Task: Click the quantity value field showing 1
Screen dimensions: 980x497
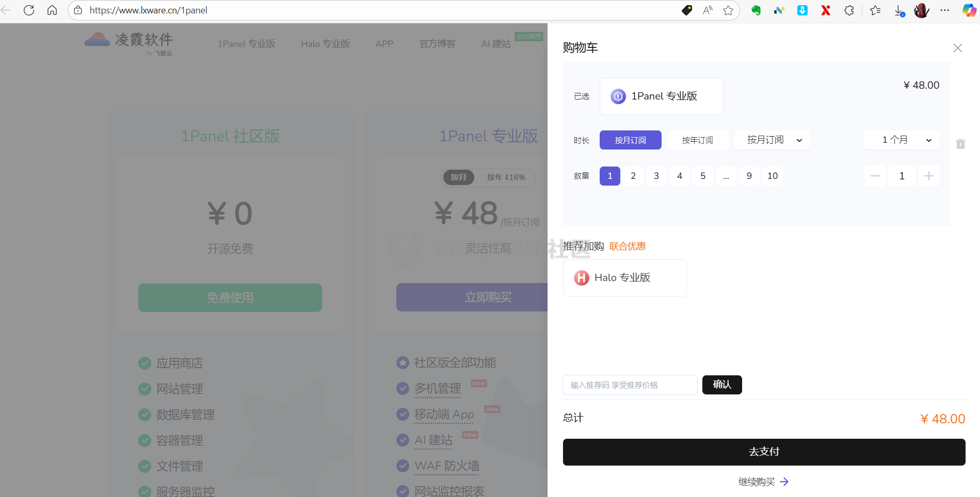Action: pos(902,176)
